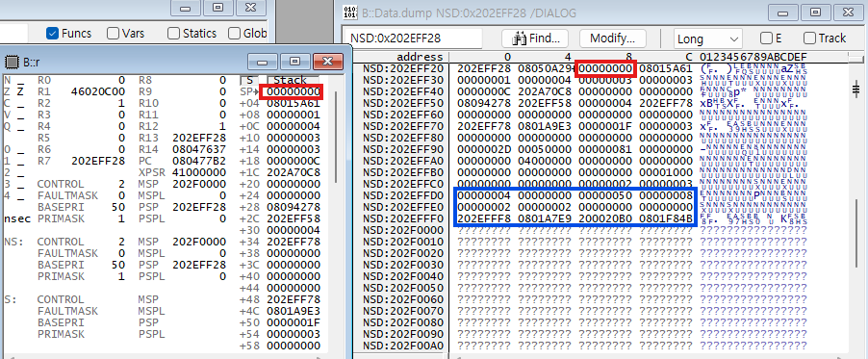Click the Q flag in register window
868x359 pixels.
(7, 126)
